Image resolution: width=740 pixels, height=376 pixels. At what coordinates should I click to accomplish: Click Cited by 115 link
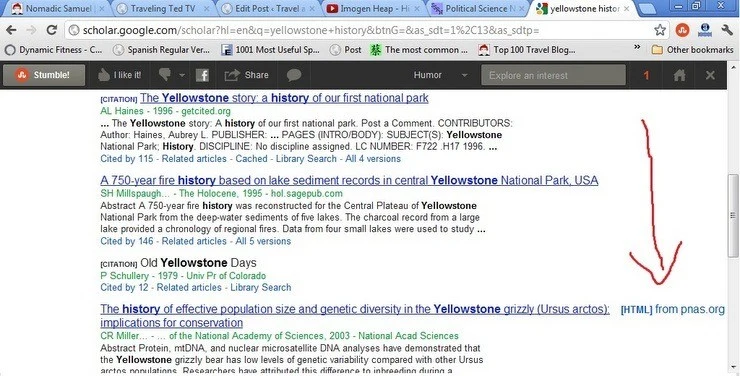point(126,159)
